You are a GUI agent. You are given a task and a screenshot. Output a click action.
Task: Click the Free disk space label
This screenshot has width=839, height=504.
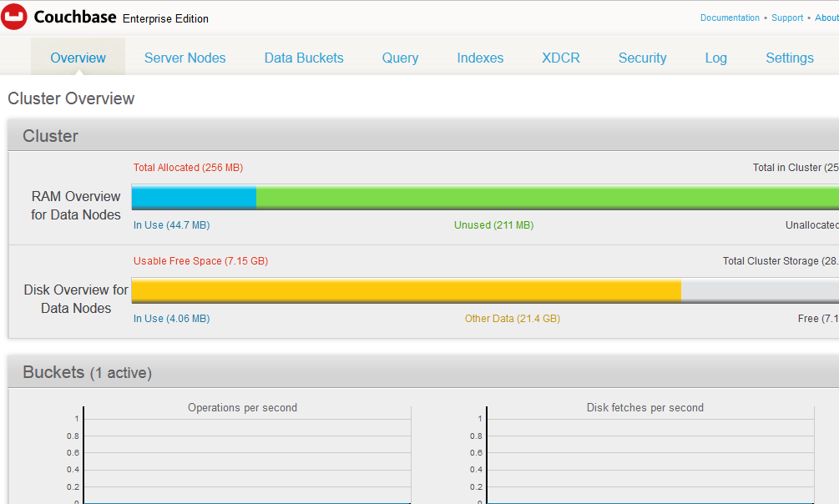pyautogui.click(x=818, y=319)
